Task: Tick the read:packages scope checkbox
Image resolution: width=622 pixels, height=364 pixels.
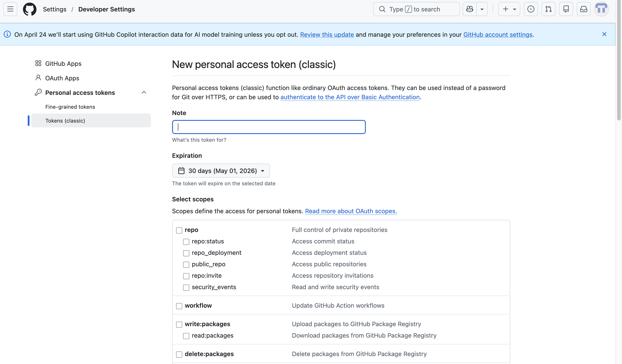Action: [186, 336]
